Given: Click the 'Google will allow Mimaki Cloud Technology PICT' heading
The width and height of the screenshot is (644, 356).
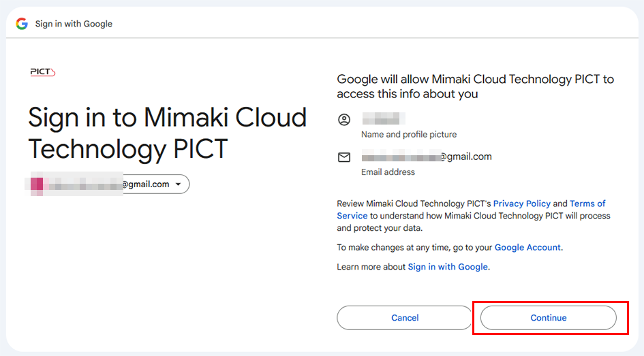Looking at the screenshot, I should 475,86.
